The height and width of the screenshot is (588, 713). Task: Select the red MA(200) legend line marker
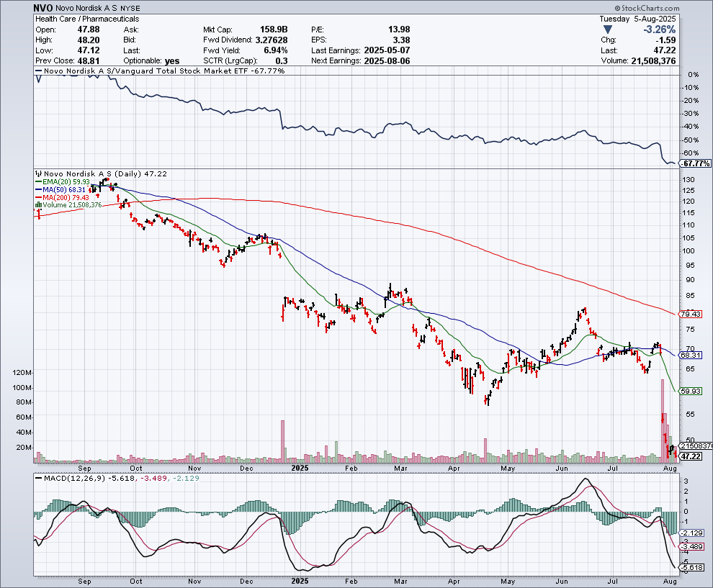pos(39,197)
